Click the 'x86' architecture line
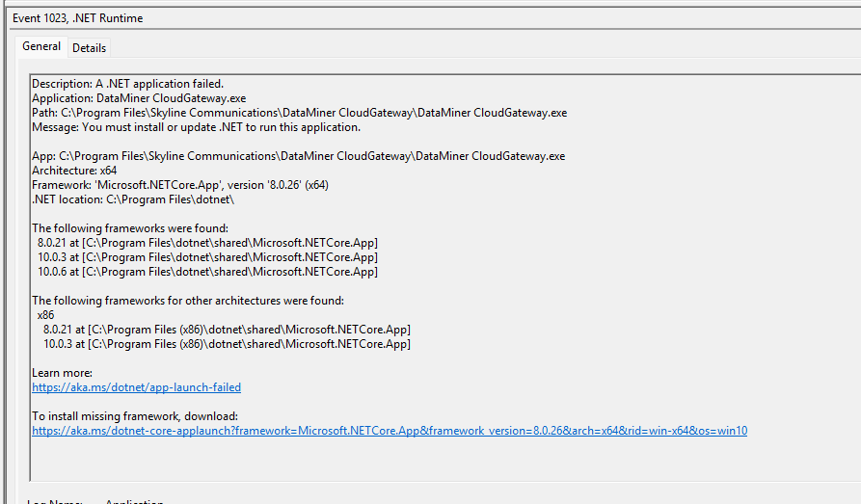 tap(45, 315)
